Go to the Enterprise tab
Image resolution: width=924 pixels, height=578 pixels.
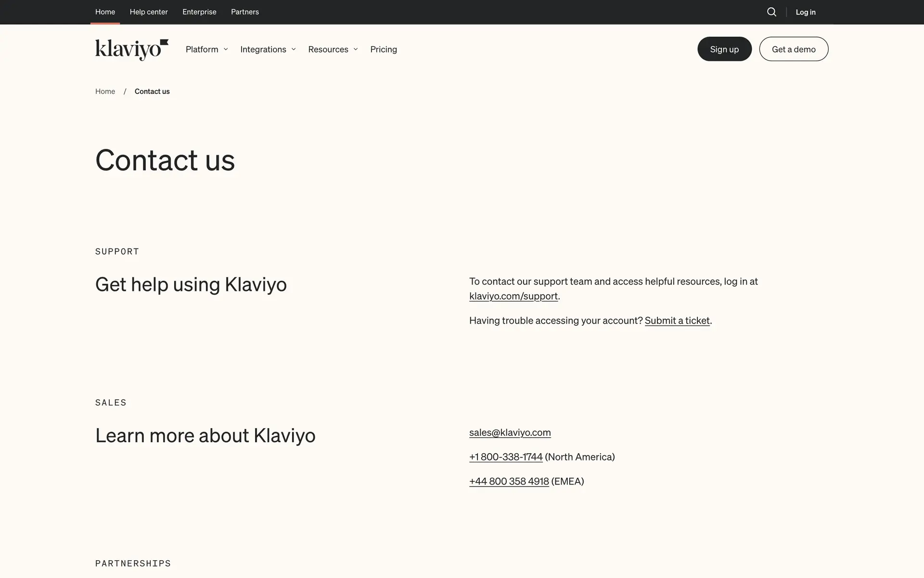point(199,12)
